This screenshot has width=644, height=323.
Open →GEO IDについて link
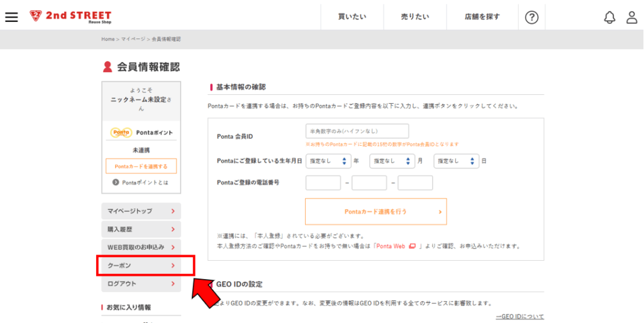pyautogui.click(x=520, y=317)
